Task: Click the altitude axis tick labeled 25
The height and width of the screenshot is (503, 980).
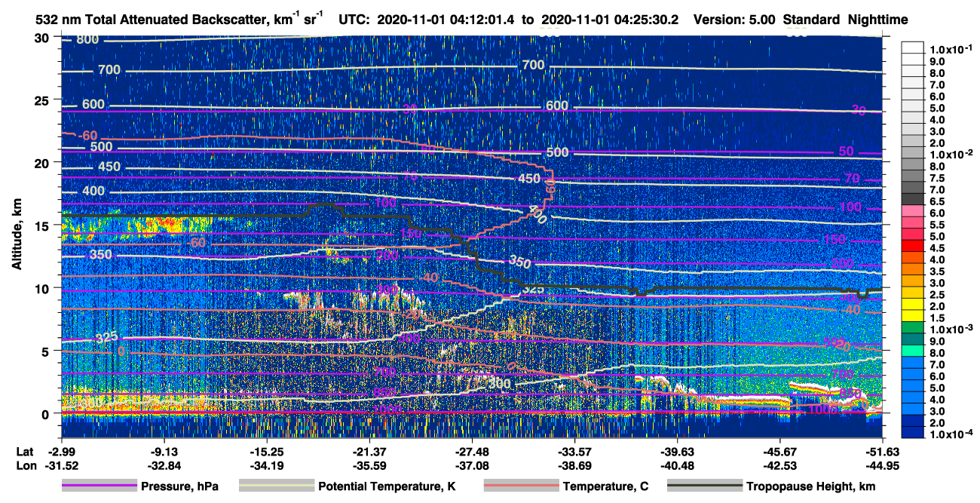Action: 43,100
